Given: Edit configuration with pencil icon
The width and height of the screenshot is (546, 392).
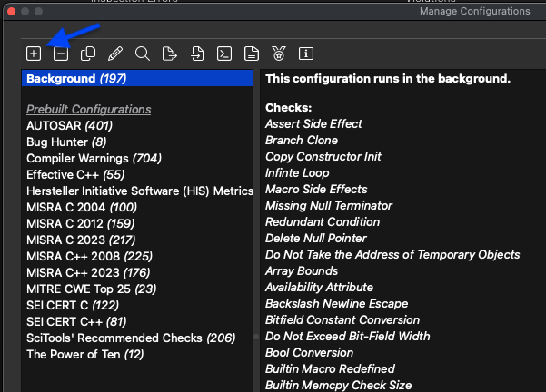Looking at the screenshot, I should coord(115,54).
